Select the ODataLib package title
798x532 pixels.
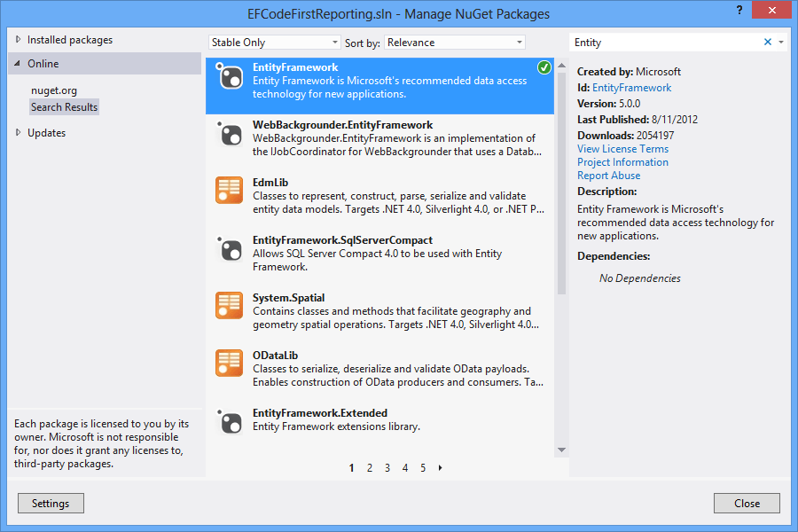point(276,355)
